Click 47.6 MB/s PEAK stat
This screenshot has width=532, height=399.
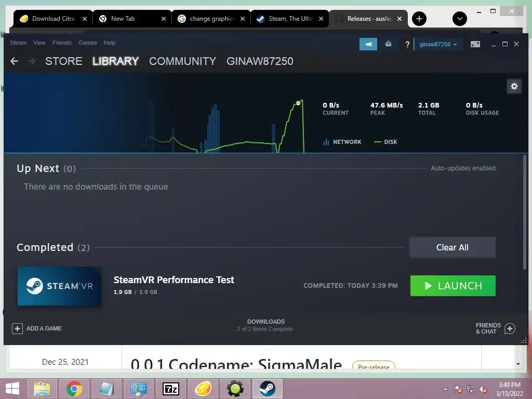pos(387,109)
